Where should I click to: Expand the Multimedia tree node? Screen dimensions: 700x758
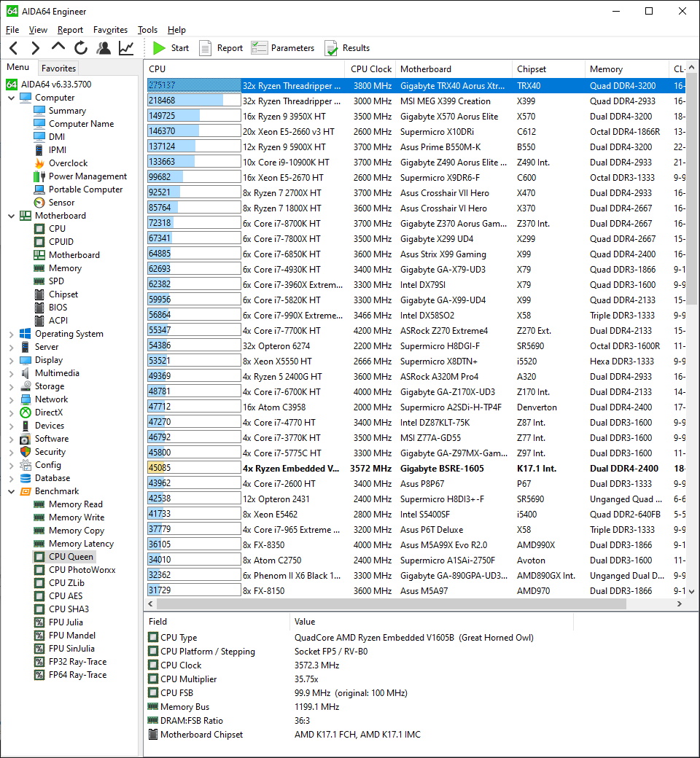[x=11, y=373]
